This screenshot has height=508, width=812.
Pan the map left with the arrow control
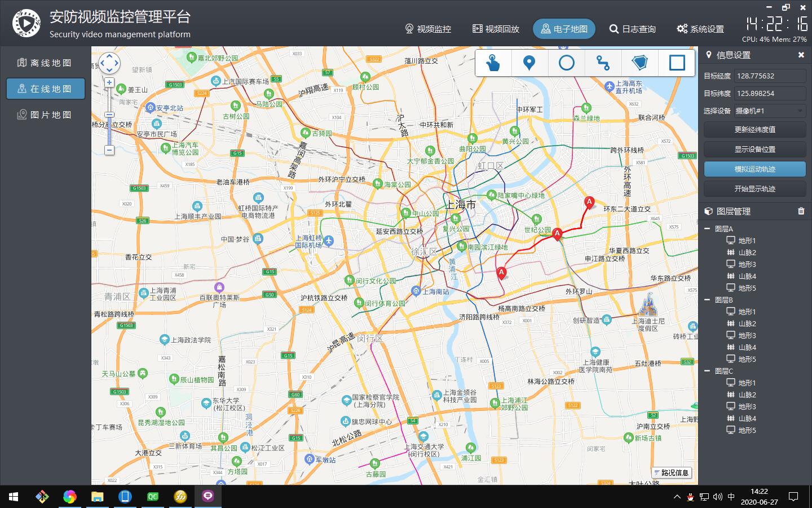tap(102, 63)
